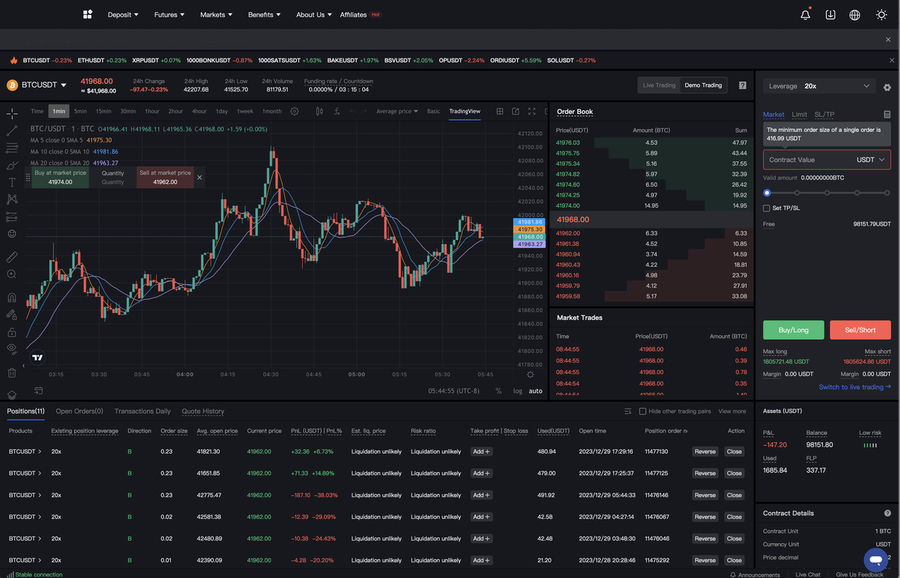Viewport: 900px width, 578px height.
Task: Select the text annotation tool
Action: click(x=12, y=182)
